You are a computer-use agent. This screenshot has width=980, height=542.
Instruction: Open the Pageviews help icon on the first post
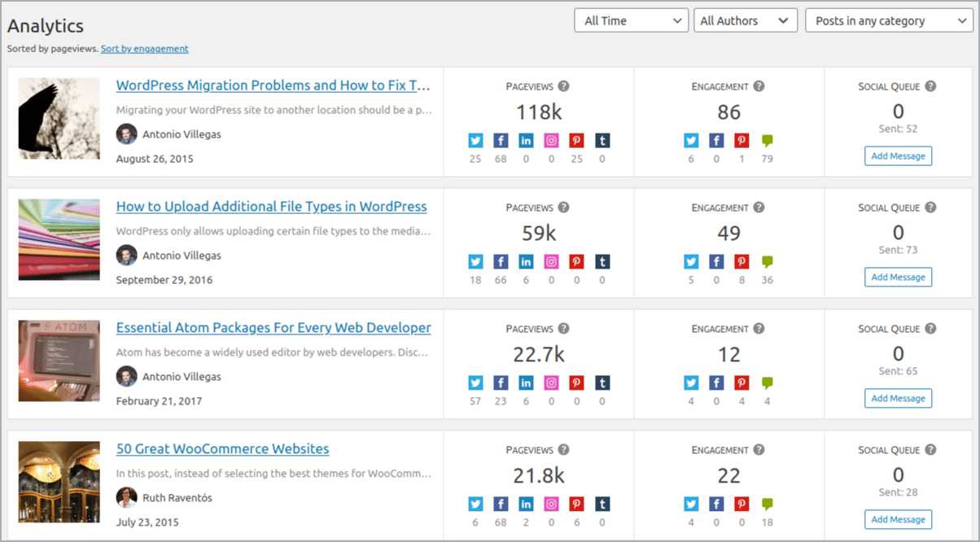(x=562, y=86)
